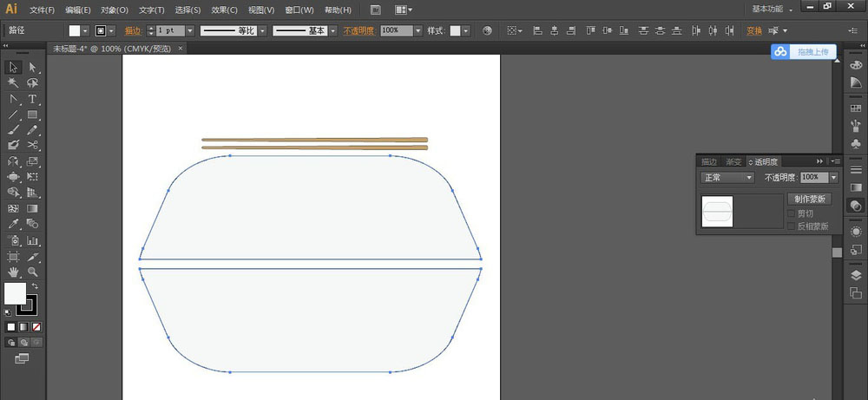Choose the Zoom tool magnifier

(32, 272)
